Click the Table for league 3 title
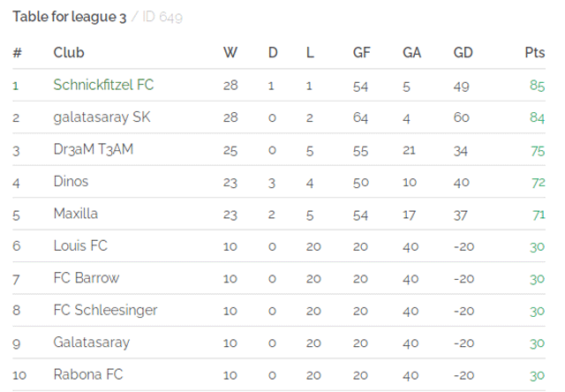This screenshot has width=565, height=392. 70,17
